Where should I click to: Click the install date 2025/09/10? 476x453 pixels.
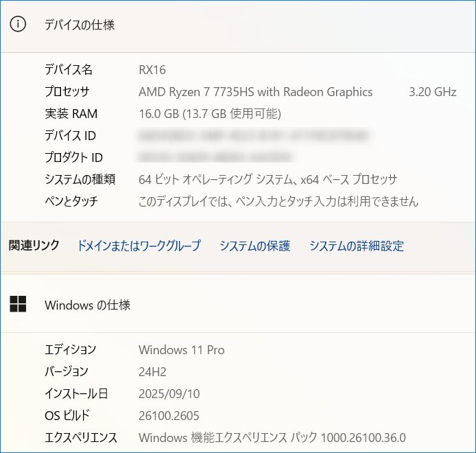[x=169, y=394]
